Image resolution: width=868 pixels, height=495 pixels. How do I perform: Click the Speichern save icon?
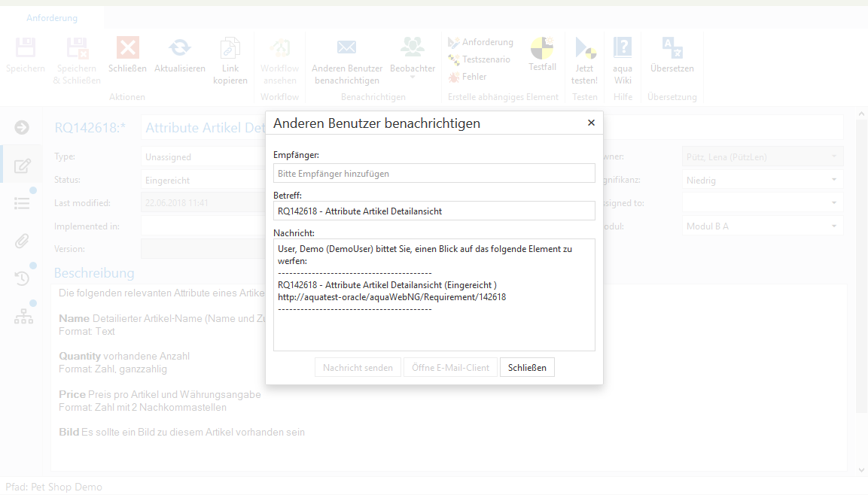[26, 50]
